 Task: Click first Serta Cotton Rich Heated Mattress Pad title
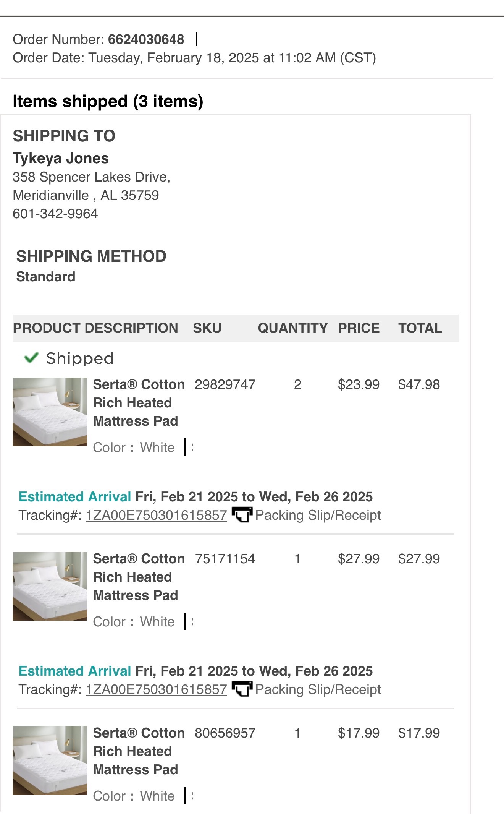[139, 403]
